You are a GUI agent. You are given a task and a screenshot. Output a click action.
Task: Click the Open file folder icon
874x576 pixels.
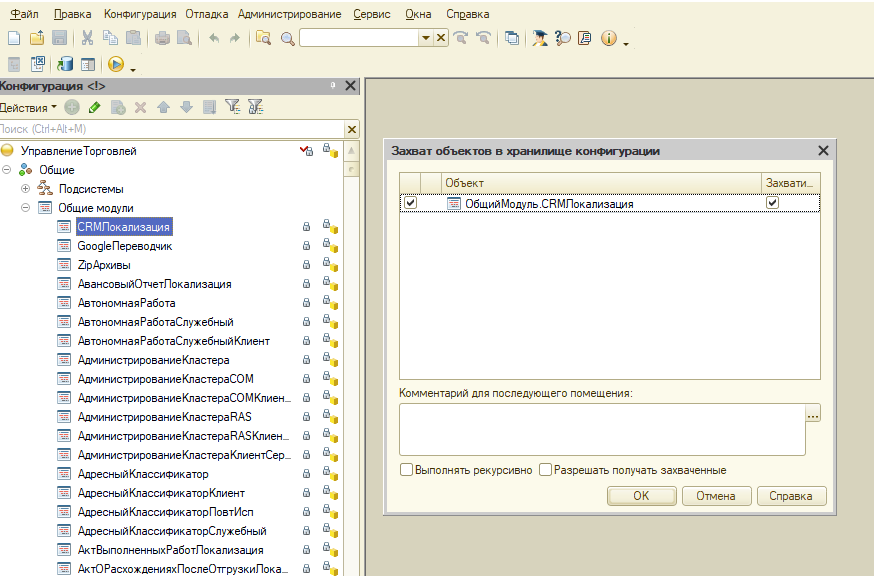coord(37,38)
